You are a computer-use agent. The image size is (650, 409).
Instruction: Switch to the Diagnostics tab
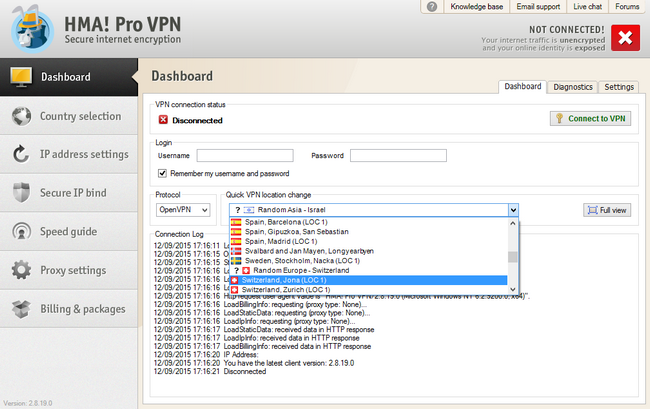pyautogui.click(x=573, y=87)
